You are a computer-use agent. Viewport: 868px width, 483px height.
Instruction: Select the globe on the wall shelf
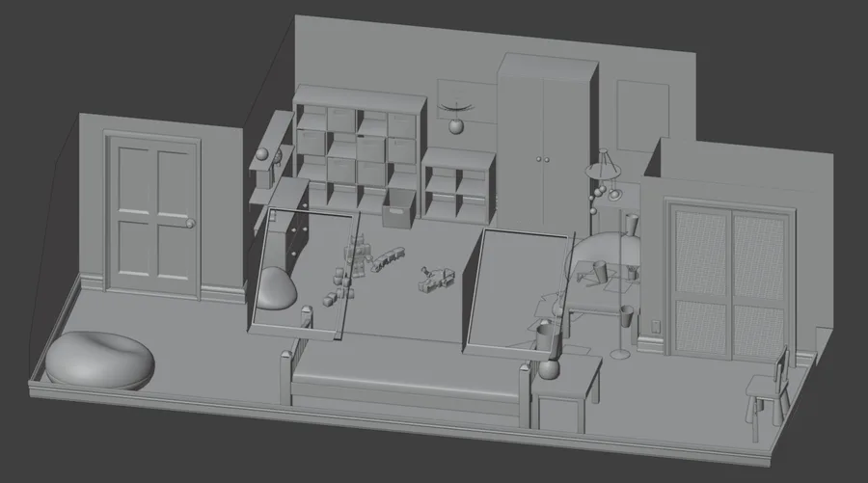pos(262,154)
